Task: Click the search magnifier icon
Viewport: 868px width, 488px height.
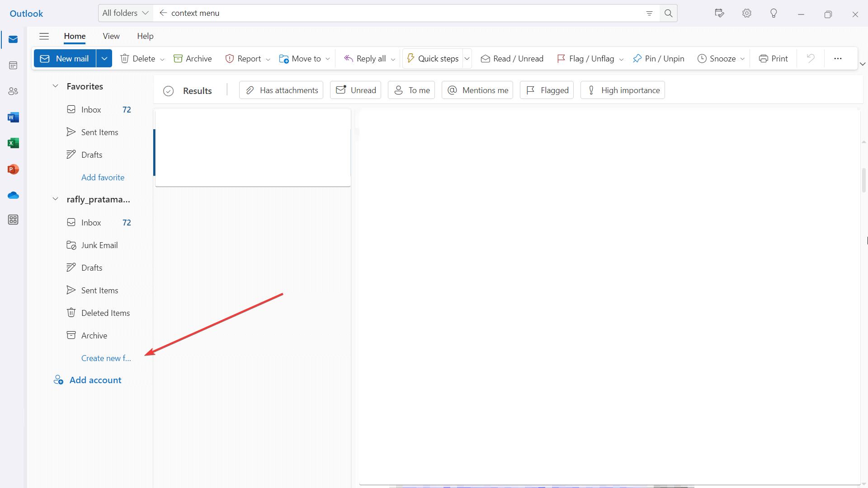Action: tap(668, 13)
